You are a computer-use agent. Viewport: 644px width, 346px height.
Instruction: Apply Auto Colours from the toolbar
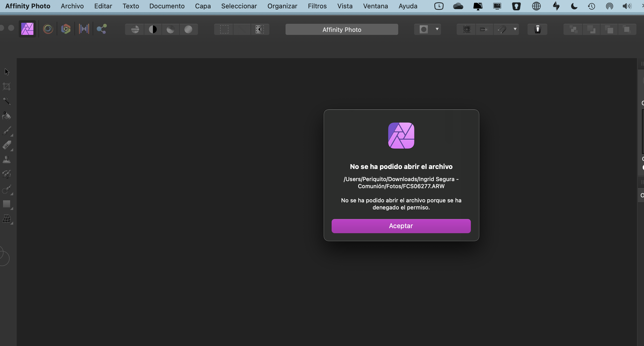click(171, 29)
